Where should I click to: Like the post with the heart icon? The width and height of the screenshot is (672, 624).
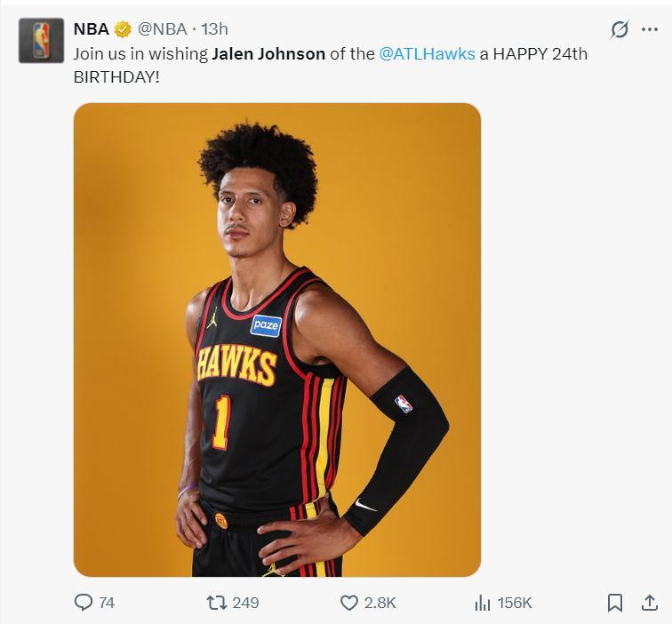pyautogui.click(x=349, y=603)
